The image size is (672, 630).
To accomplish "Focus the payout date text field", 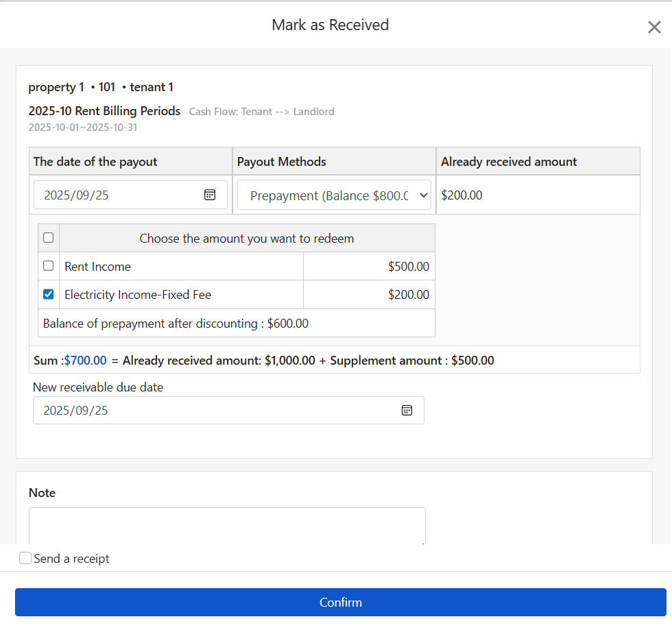I will point(117,195).
